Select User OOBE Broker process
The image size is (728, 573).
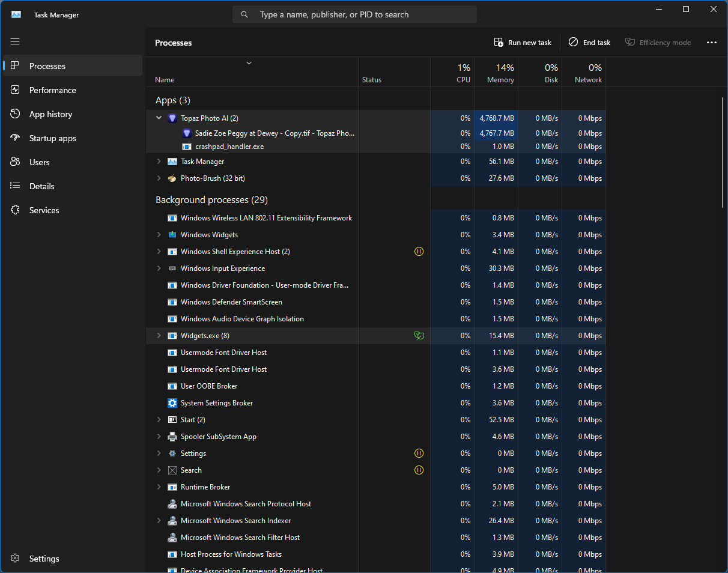point(375,386)
